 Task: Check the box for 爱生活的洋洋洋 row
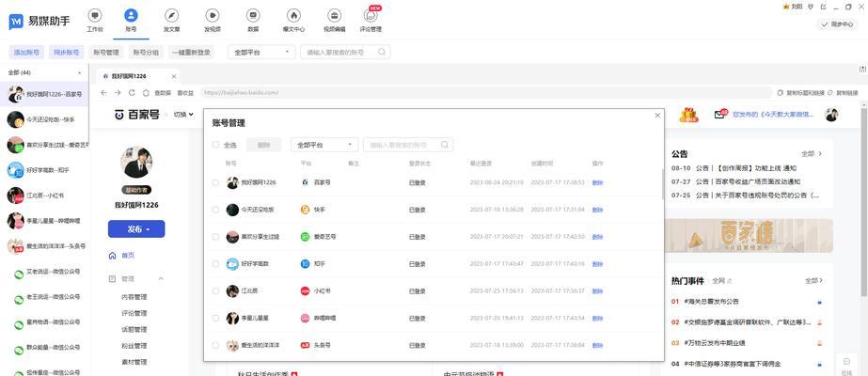[216, 345]
